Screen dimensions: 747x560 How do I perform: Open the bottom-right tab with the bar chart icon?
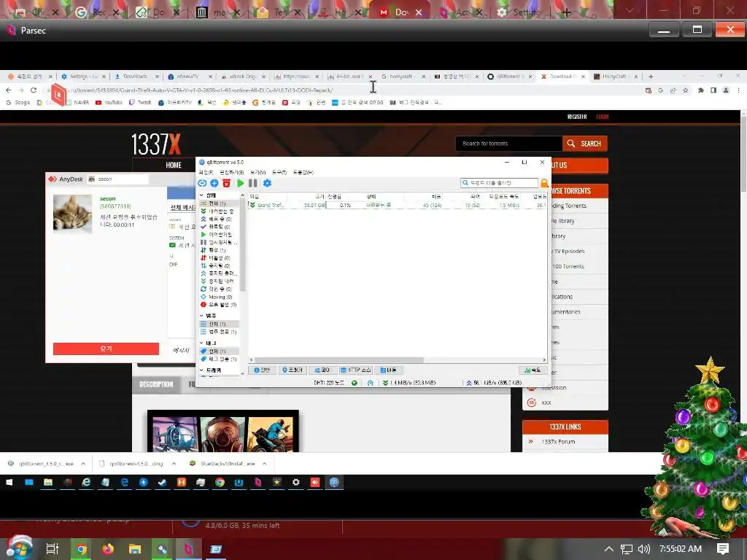pyautogui.click(x=532, y=370)
